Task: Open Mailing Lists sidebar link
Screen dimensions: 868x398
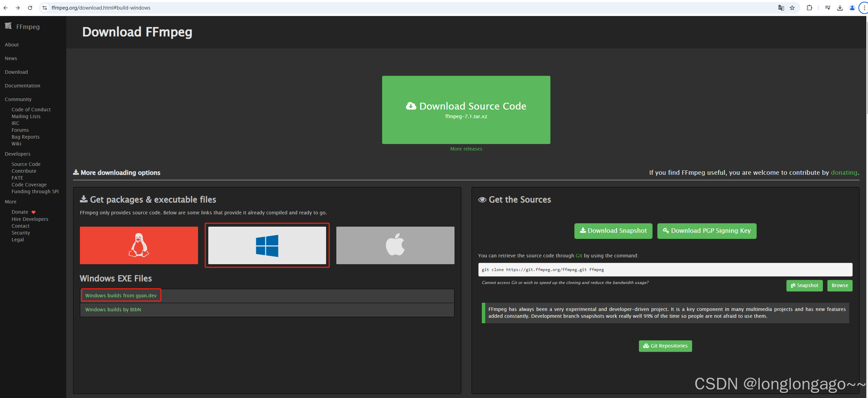Action: 26,116
